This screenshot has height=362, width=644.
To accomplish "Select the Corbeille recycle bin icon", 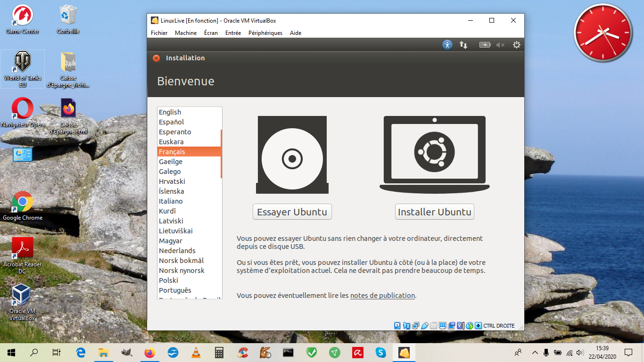I will [x=68, y=19].
